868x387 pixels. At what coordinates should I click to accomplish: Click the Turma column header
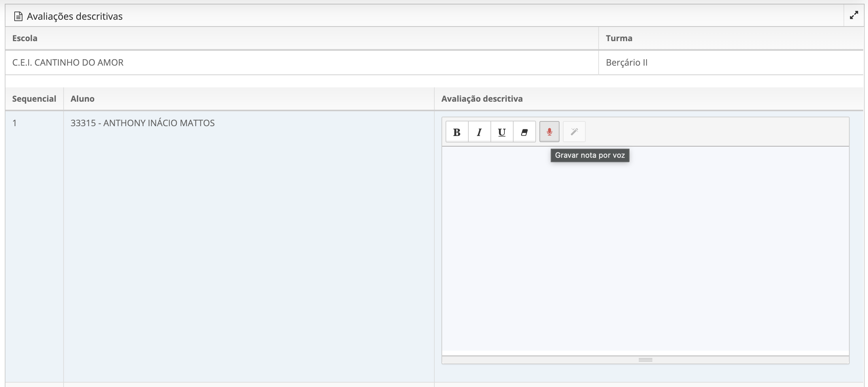(619, 38)
